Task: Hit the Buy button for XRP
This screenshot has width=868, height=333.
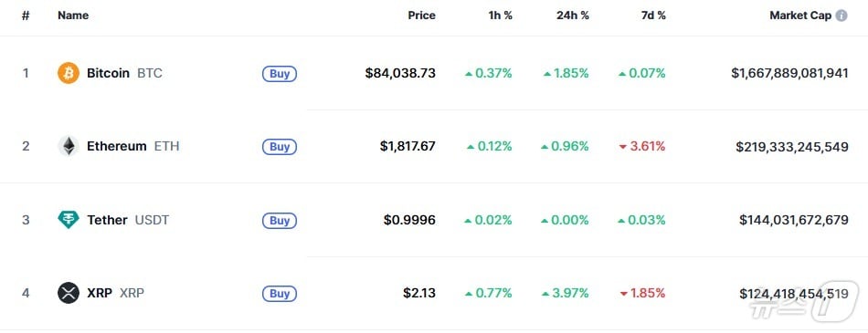Action: tap(280, 294)
